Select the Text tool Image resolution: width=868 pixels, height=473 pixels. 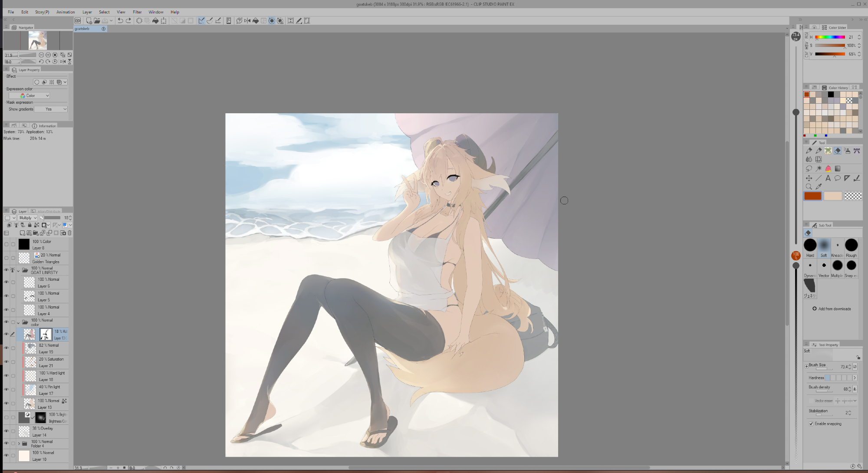828,178
